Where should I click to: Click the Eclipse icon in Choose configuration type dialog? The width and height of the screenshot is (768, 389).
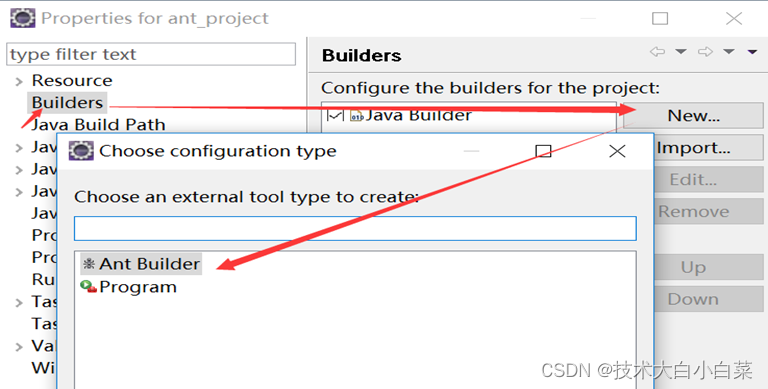81,151
